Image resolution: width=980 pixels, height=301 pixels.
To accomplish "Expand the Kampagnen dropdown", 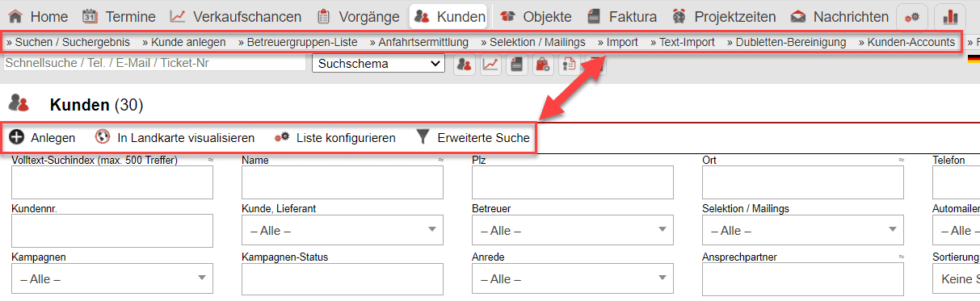I will 112,279.
